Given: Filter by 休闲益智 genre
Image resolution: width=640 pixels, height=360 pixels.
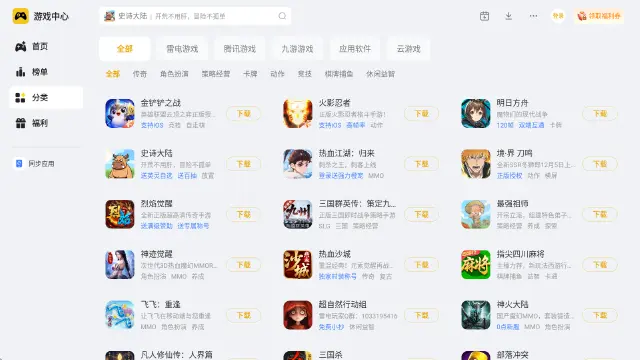Looking at the screenshot, I should pos(380,74).
